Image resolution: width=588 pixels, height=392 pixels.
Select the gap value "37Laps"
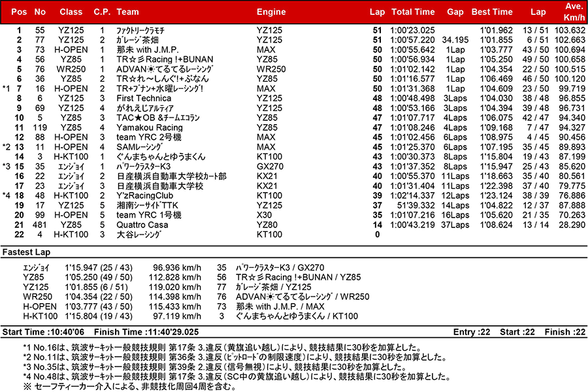(x=455, y=225)
